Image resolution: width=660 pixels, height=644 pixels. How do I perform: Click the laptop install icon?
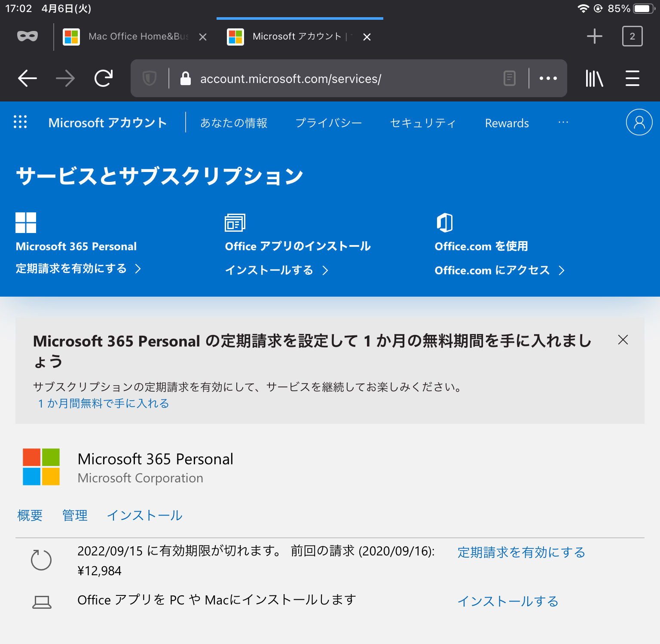(x=42, y=602)
